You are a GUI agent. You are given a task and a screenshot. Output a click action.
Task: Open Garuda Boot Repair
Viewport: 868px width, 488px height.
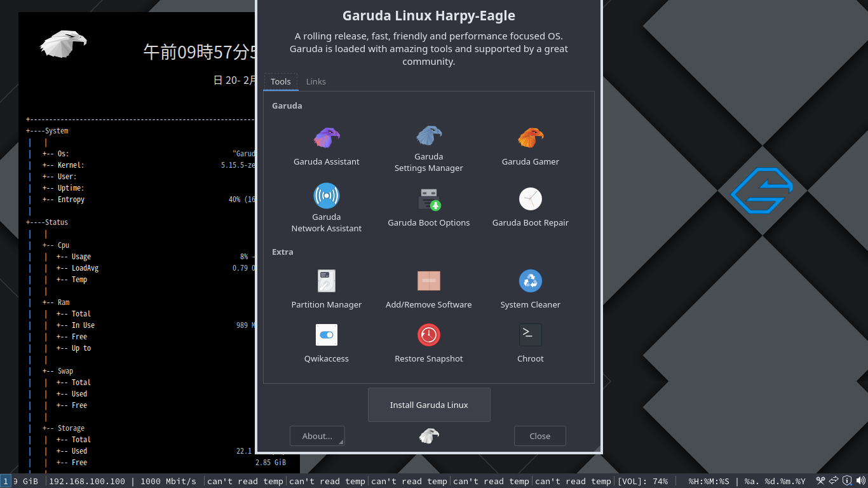(x=531, y=208)
